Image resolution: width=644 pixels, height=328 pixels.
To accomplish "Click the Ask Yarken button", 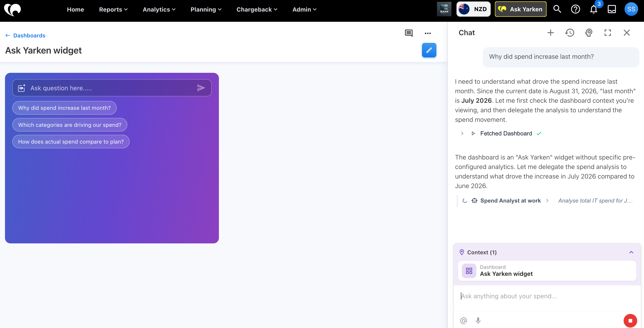I will click(x=521, y=9).
